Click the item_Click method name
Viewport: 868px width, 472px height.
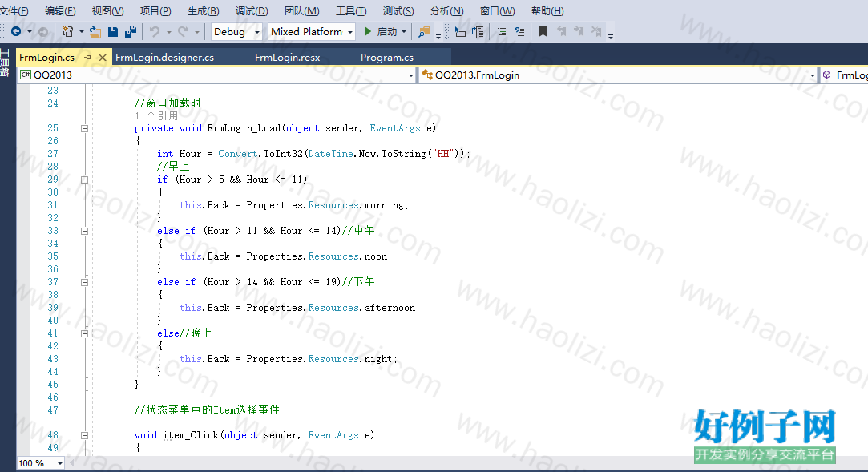[x=191, y=435]
